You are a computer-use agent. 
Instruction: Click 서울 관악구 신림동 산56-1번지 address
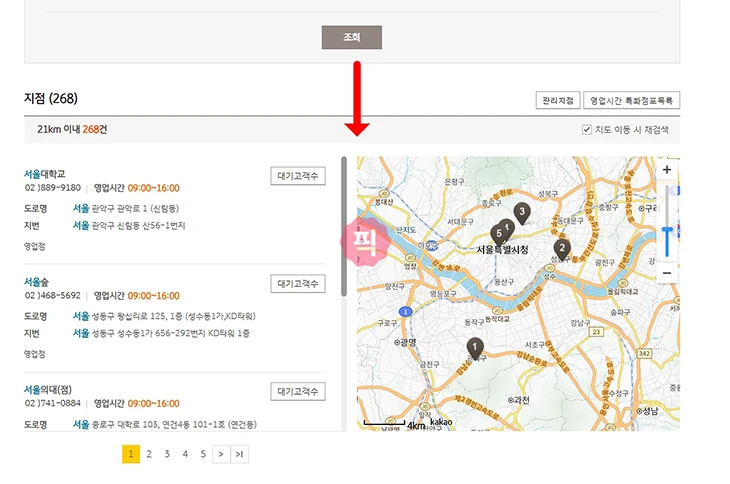[129, 226]
